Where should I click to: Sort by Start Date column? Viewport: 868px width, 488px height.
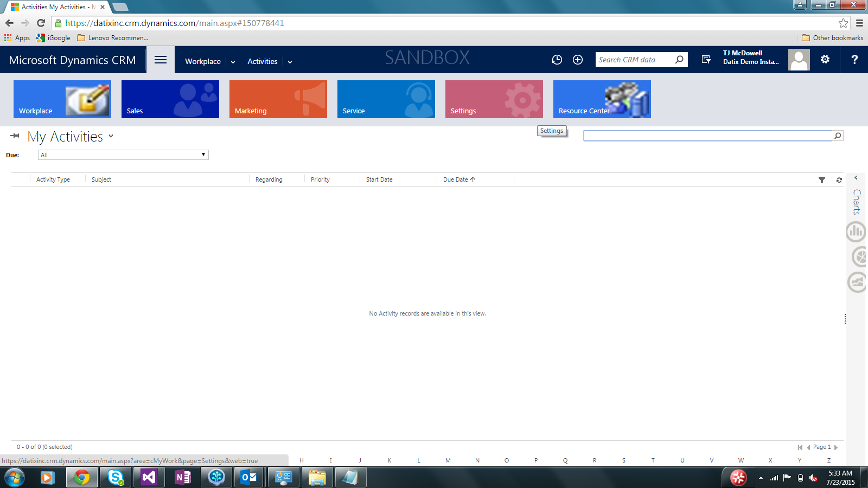tap(379, 179)
